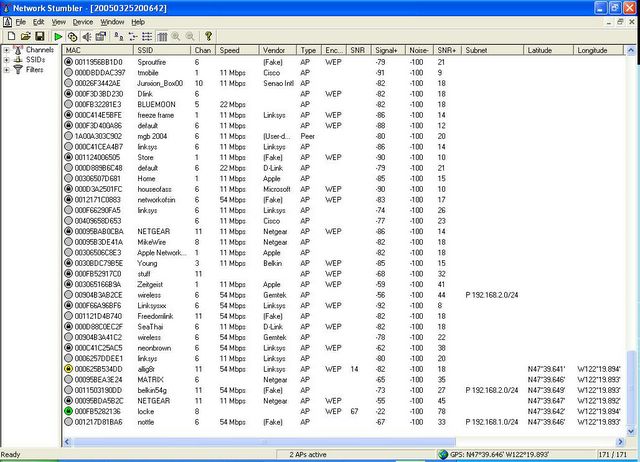Open the Help menu

[138, 22]
